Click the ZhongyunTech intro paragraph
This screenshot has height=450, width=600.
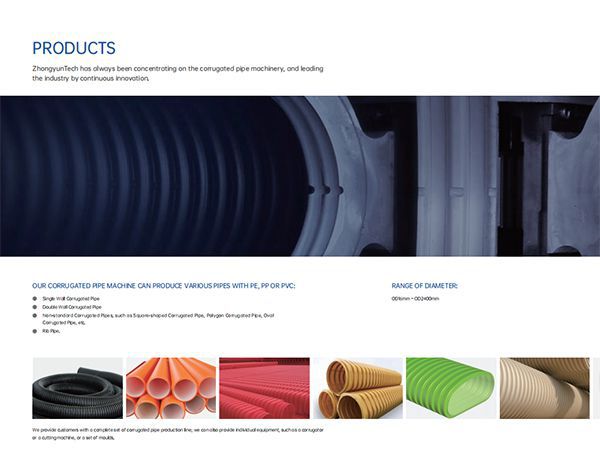178,73
